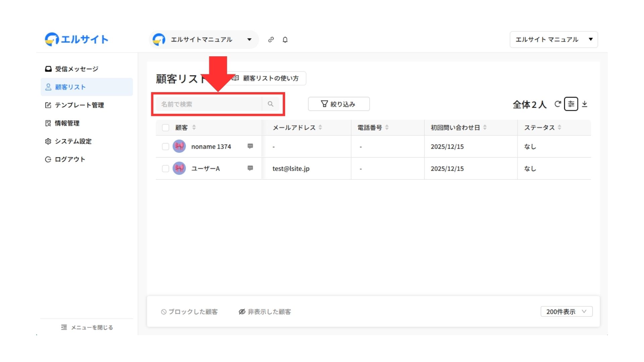Click the download icon beside total count
The width and height of the screenshot is (644, 362).
[585, 104]
